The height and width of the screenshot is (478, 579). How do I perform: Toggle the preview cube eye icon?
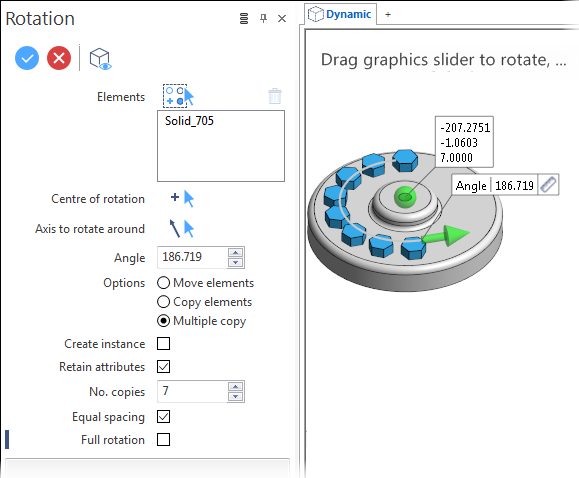click(100, 59)
